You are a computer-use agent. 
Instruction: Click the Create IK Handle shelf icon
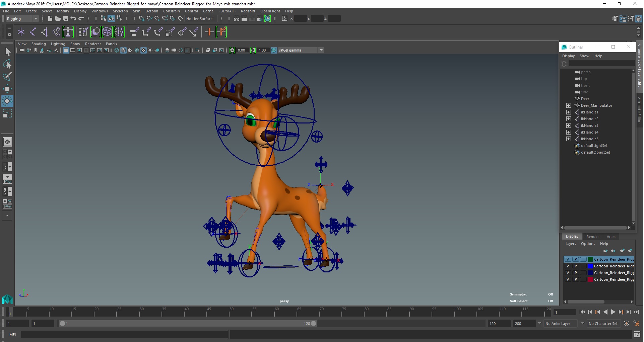pos(45,32)
